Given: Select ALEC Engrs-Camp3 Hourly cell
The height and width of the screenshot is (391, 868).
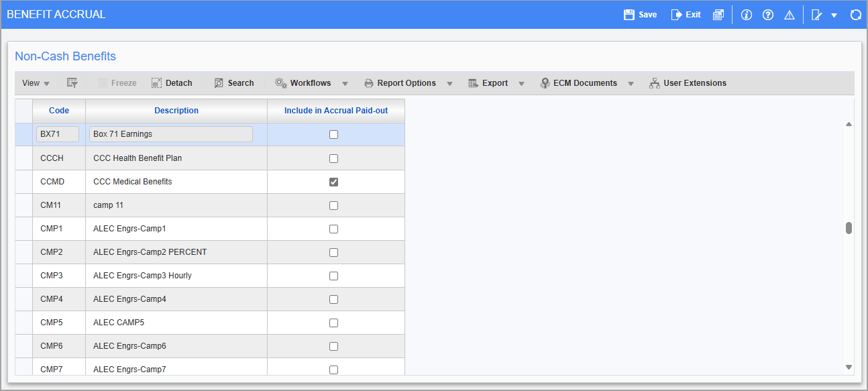Looking at the screenshot, I should click(176, 276).
